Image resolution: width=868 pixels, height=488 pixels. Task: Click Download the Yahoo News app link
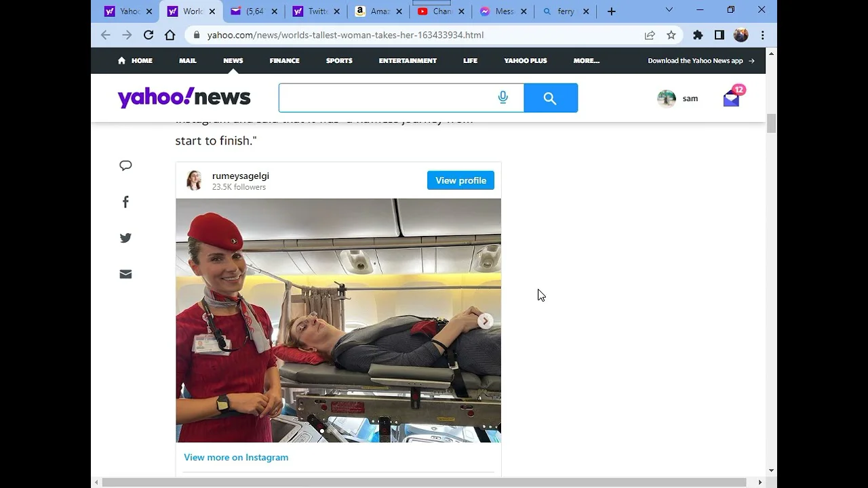coord(701,61)
